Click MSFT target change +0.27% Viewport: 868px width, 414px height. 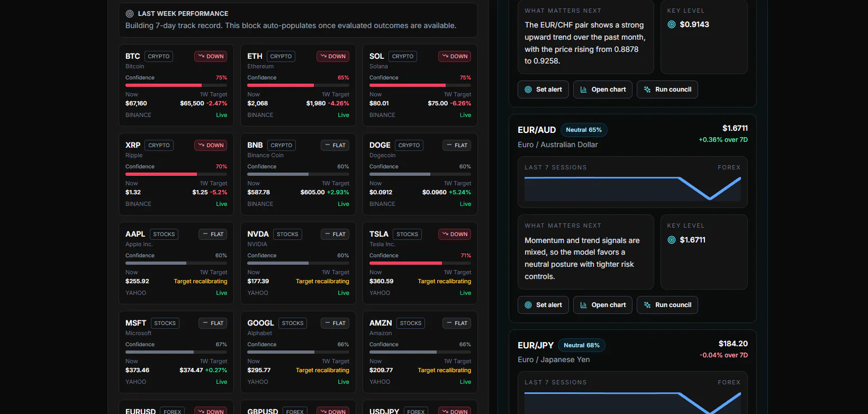(x=216, y=370)
